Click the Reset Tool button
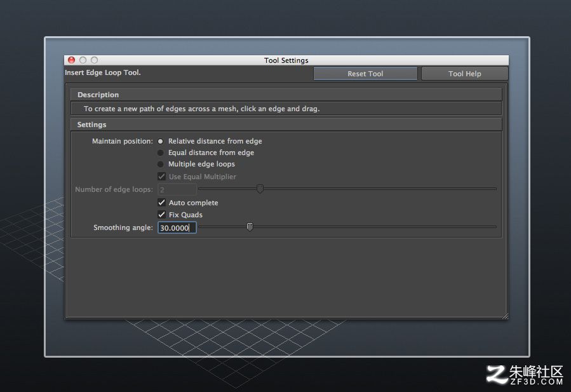The width and height of the screenshot is (571, 392). pos(365,74)
